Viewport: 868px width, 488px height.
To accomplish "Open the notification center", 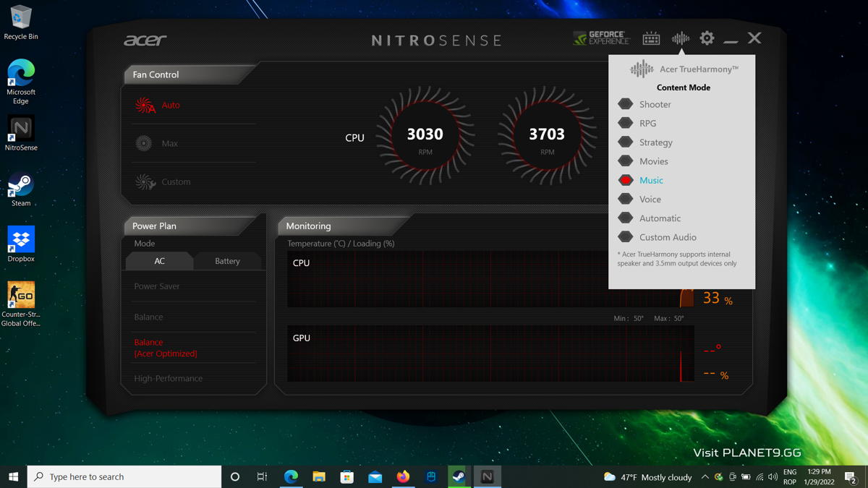I will point(851,477).
